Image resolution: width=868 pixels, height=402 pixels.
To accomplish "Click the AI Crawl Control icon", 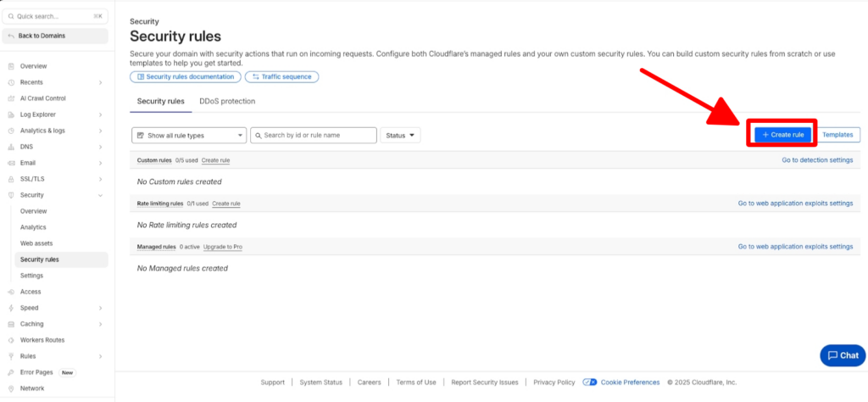I will pyautogui.click(x=11, y=98).
